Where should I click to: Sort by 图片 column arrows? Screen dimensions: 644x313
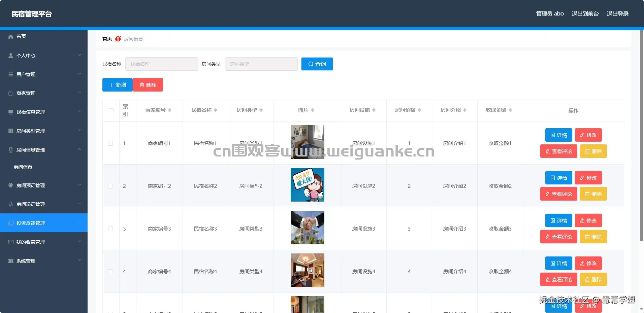[313, 110]
